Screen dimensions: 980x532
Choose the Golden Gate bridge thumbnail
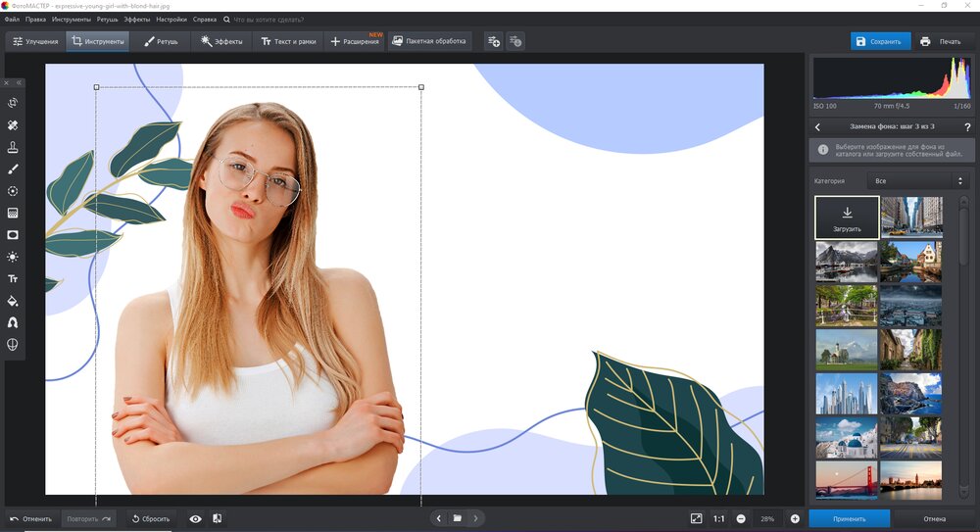pyautogui.click(x=847, y=480)
